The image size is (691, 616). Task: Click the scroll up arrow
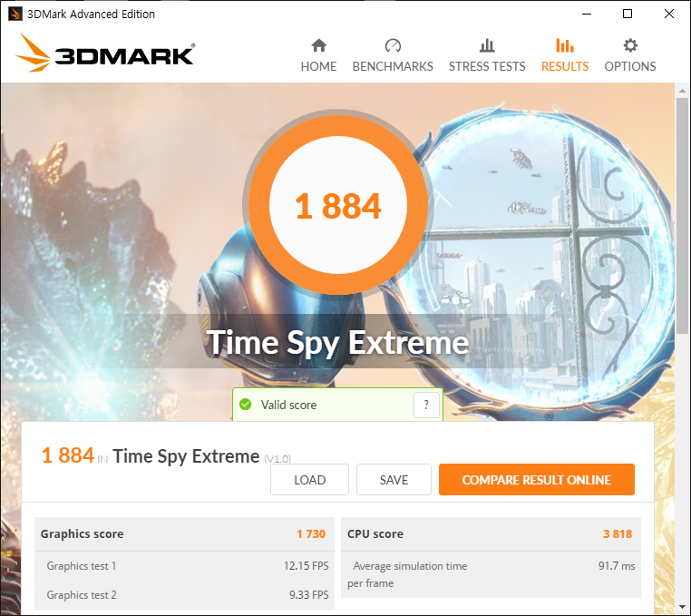[682, 91]
